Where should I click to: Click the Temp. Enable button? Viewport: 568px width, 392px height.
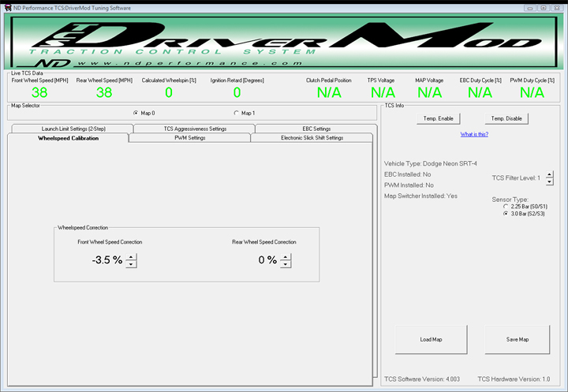tap(439, 118)
